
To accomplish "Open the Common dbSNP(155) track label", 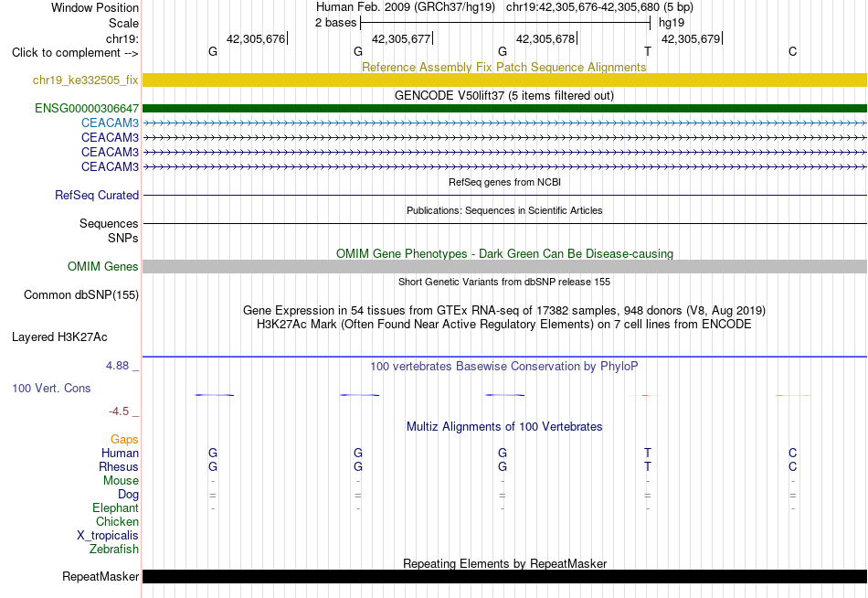I will 80,294.
